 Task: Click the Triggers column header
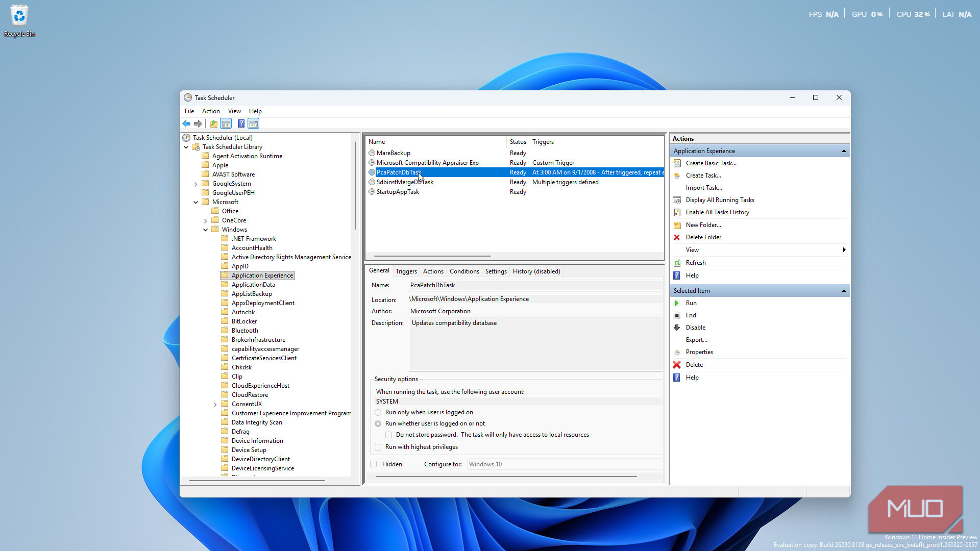(596, 142)
